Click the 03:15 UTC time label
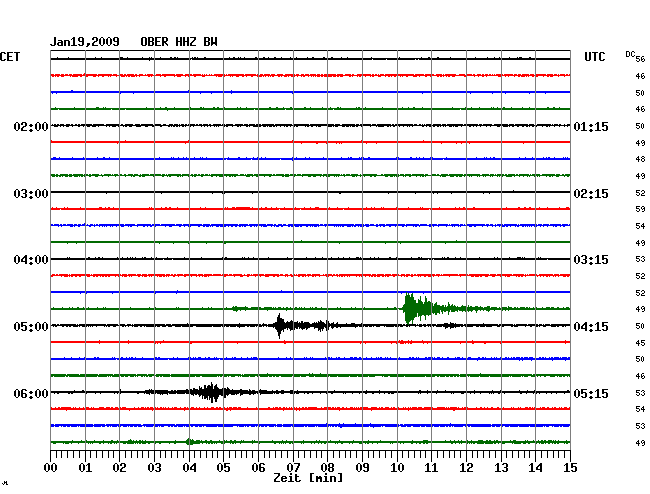The height and width of the screenshot is (494, 650). click(591, 260)
